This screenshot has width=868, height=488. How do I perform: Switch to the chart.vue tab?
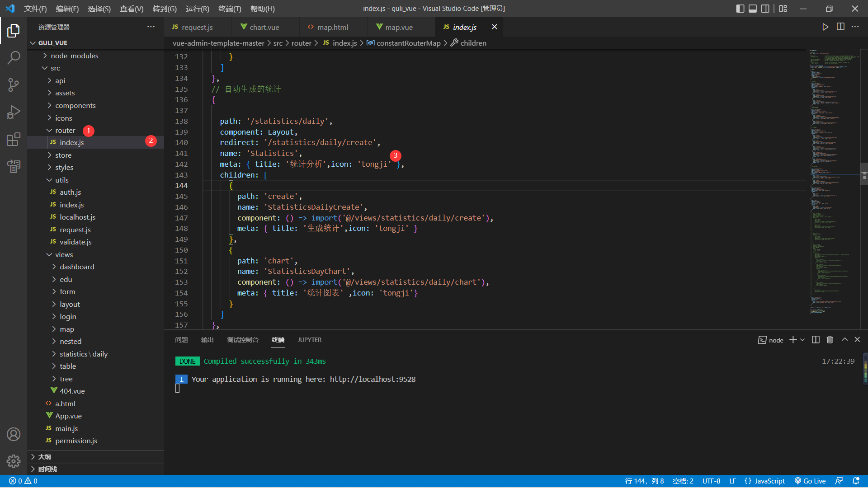(x=264, y=27)
